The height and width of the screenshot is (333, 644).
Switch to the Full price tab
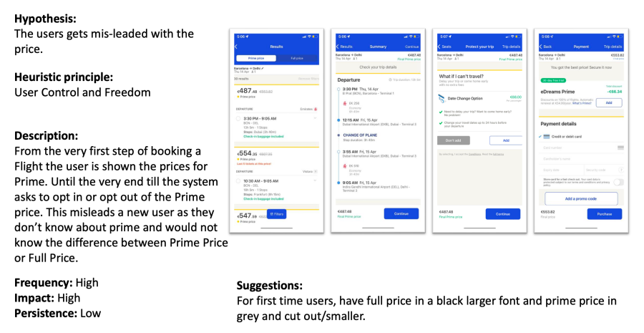297,59
